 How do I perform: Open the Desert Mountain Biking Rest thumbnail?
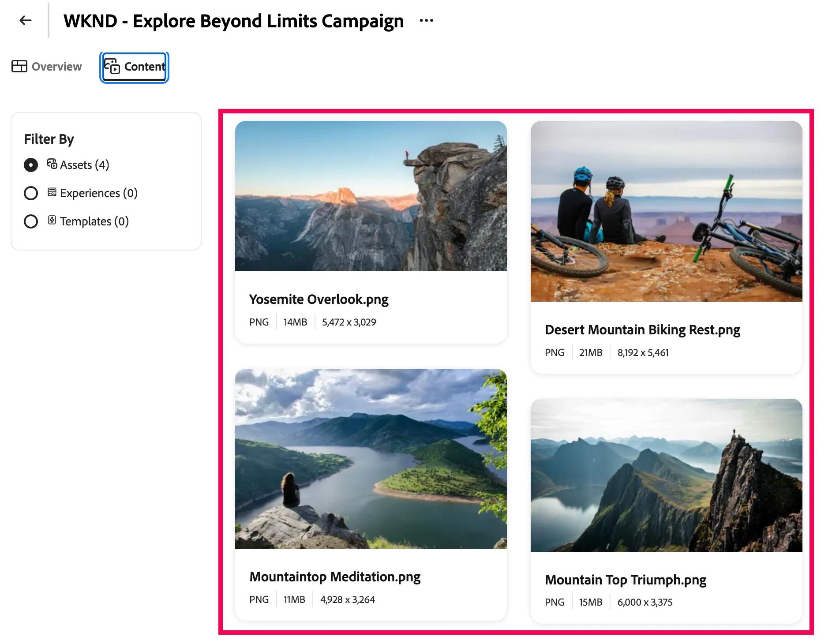667,211
